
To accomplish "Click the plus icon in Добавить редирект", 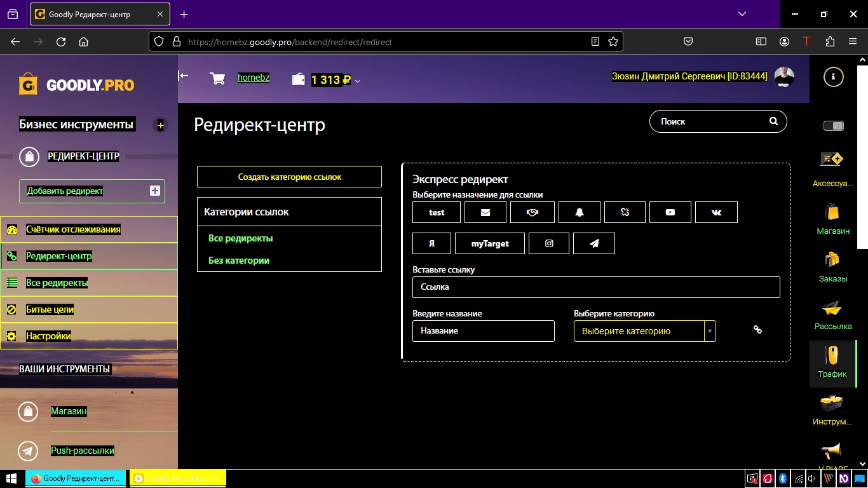I will [x=154, y=191].
